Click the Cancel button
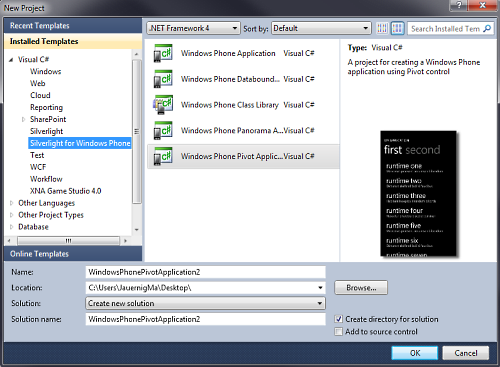 coord(466,353)
